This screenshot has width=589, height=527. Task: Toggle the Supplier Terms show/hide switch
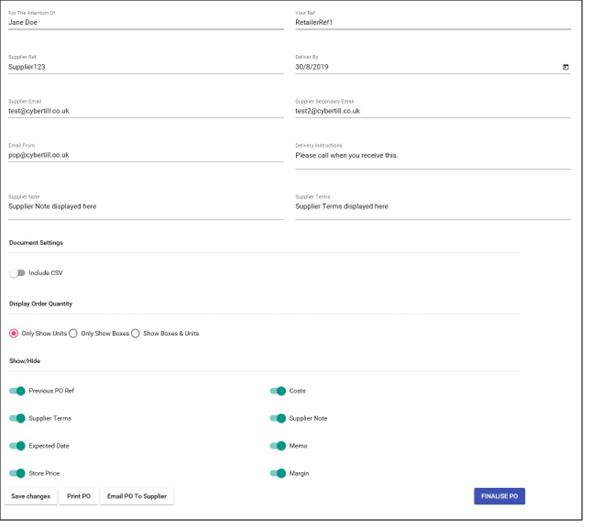[x=17, y=418]
